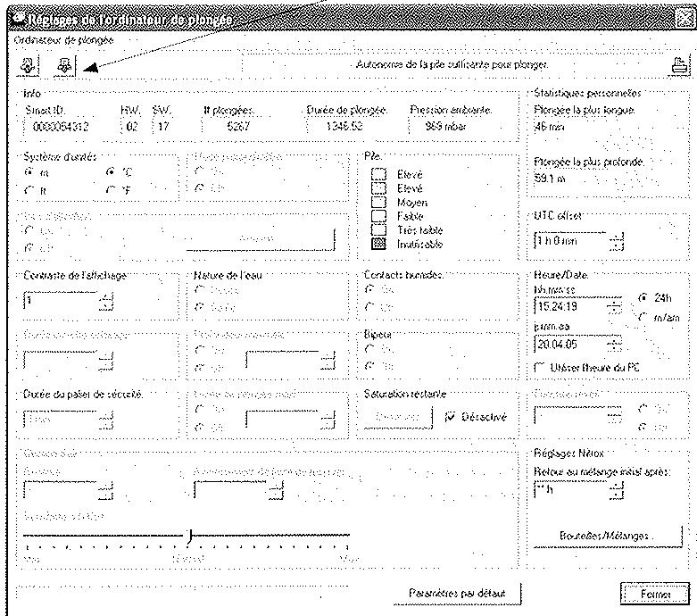Click the dive count value 5267
The image size is (697, 616).
pyautogui.click(x=238, y=126)
